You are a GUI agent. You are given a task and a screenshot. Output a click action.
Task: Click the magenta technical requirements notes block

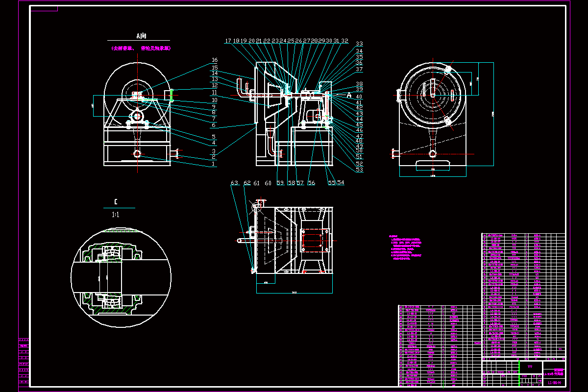pyautogui.click(x=406, y=246)
